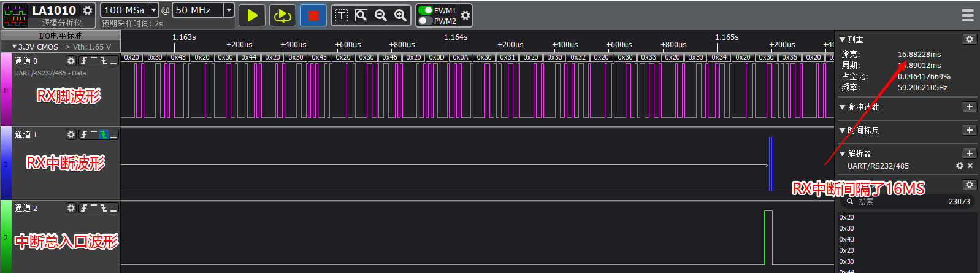Toggle the PWM2 switch
Viewport: 980px width, 273px height.
[x=424, y=21]
